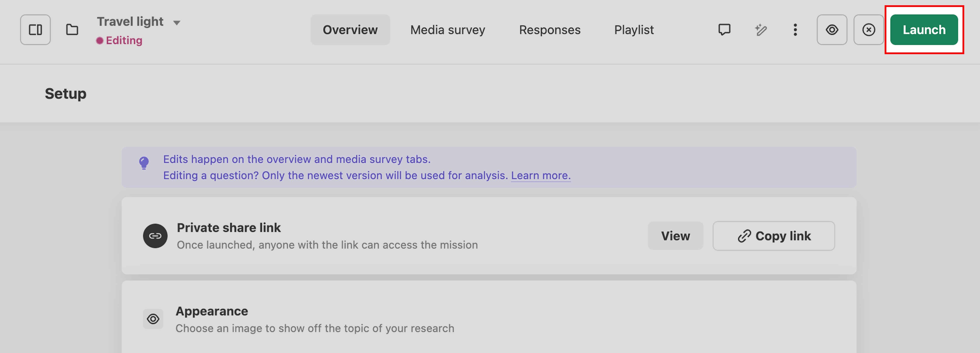
Task: Click the magic wand AI icon
Action: tap(761, 30)
